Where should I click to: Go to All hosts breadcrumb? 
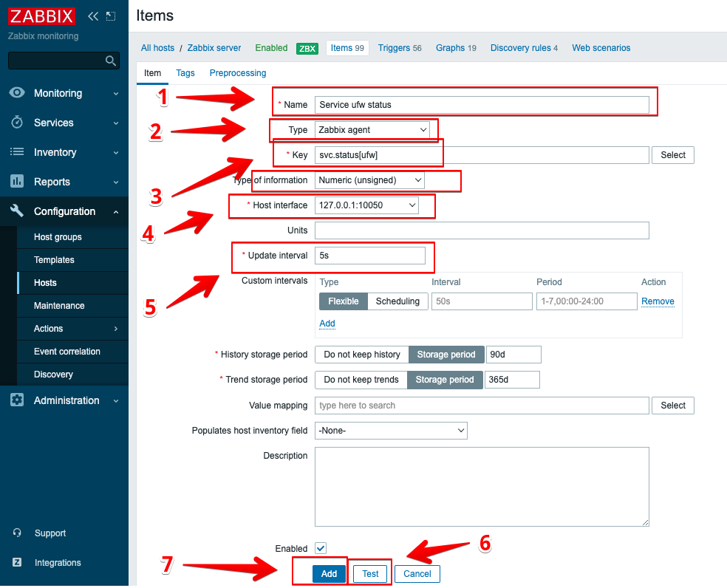157,48
